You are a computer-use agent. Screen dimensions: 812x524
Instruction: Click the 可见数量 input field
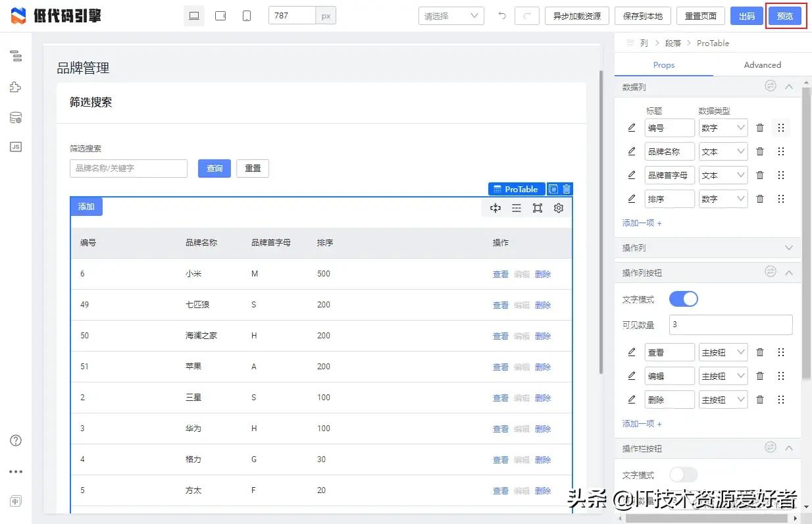coord(730,325)
